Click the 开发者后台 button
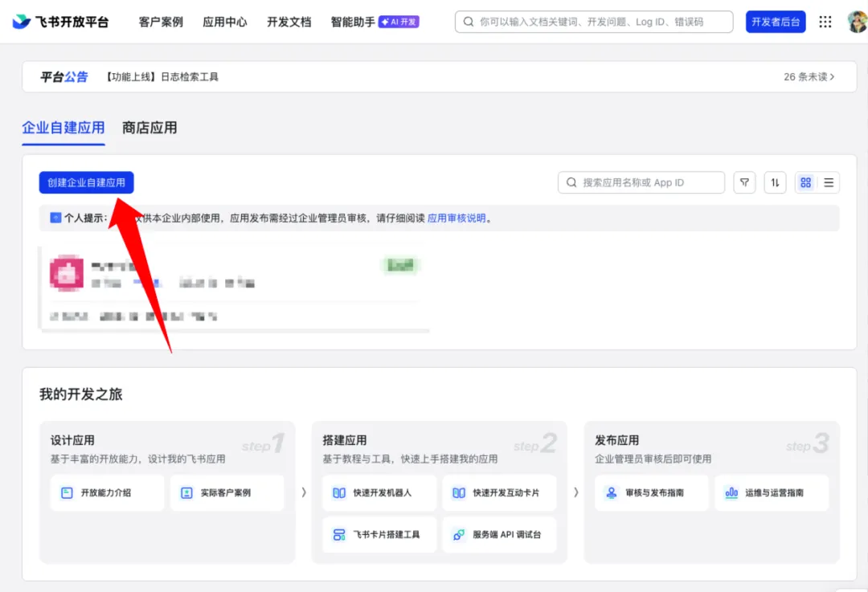Image resolution: width=868 pixels, height=592 pixels. 776,22
